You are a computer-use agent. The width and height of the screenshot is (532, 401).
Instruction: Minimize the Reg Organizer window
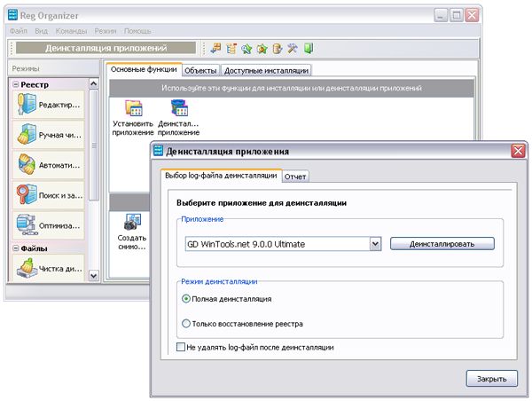(441, 15)
